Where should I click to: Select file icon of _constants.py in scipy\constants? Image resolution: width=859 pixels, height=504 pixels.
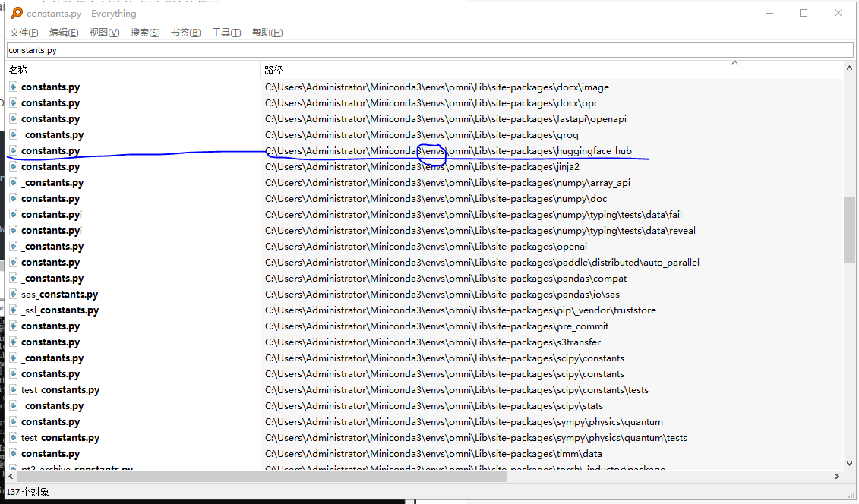click(x=13, y=358)
